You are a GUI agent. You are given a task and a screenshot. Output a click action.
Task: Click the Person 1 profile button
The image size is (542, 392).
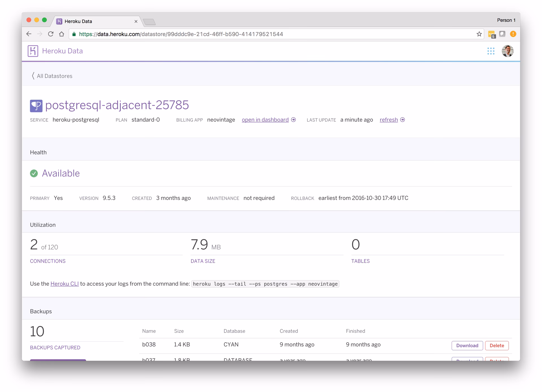point(506,20)
